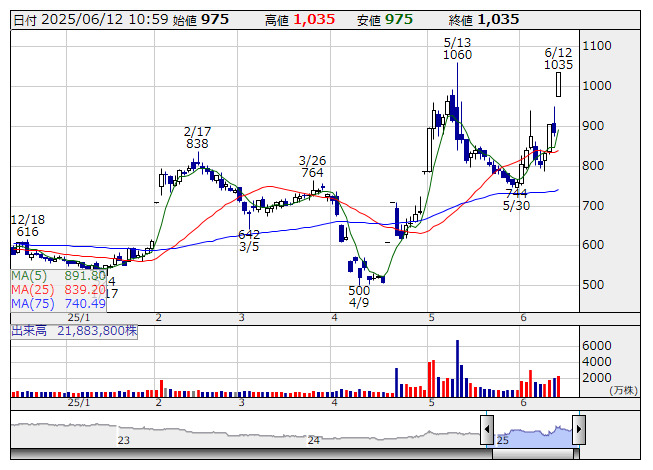The image size is (653, 470).
Task: Click the 6000 volume axis label
Action: click(597, 346)
